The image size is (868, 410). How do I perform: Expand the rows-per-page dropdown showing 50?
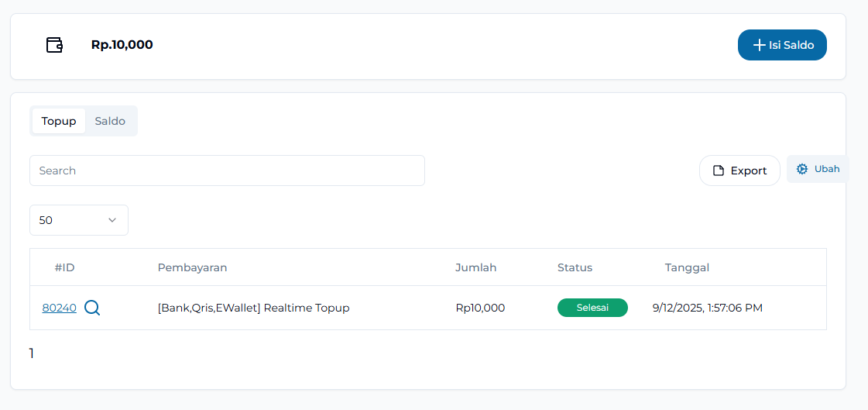[79, 220]
